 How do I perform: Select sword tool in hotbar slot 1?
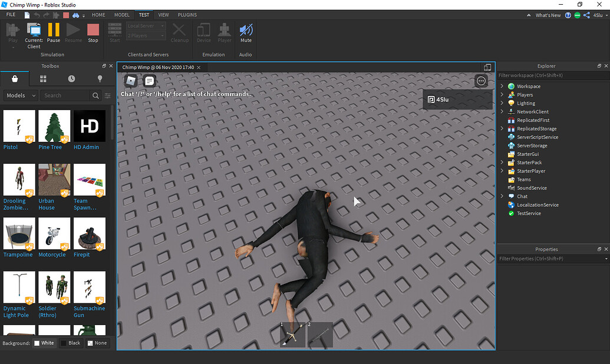coord(292,335)
